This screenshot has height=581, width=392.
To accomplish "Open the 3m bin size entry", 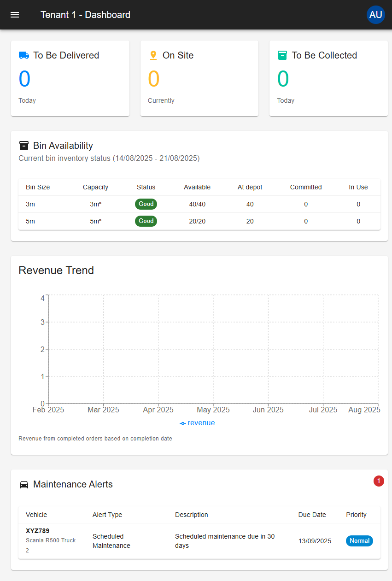I will tap(29, 204).
